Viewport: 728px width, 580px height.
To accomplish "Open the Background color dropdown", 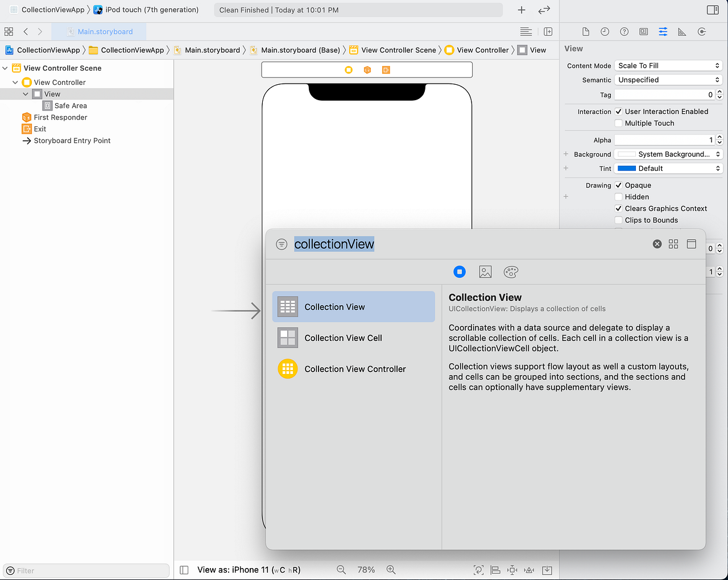I will coord(668,154).
